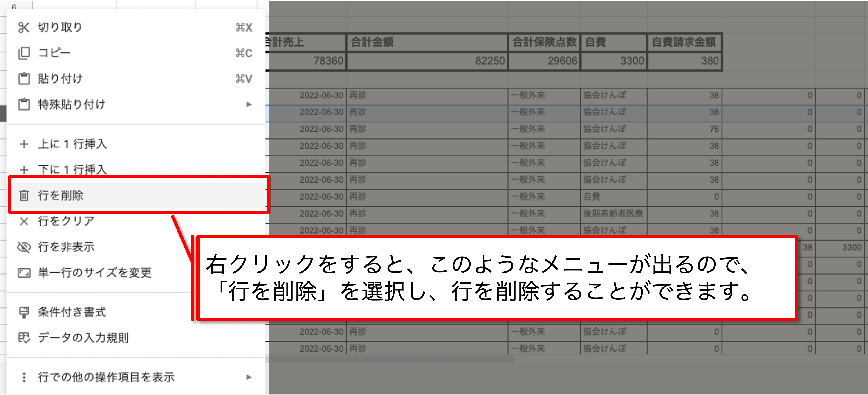Choose 貼り付け from the context menu
Screen dimensions: 868x395
click(136, 79)
